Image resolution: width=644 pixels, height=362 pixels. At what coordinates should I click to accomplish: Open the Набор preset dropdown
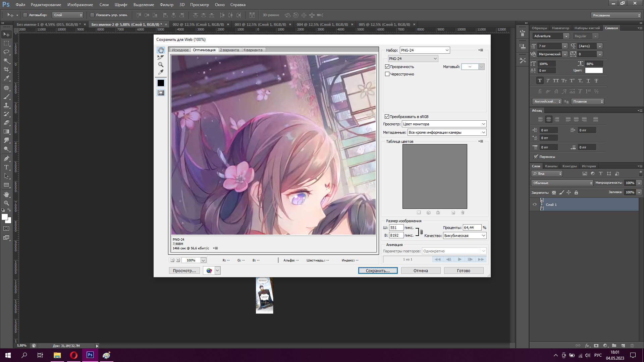click(x=425, y=50)
